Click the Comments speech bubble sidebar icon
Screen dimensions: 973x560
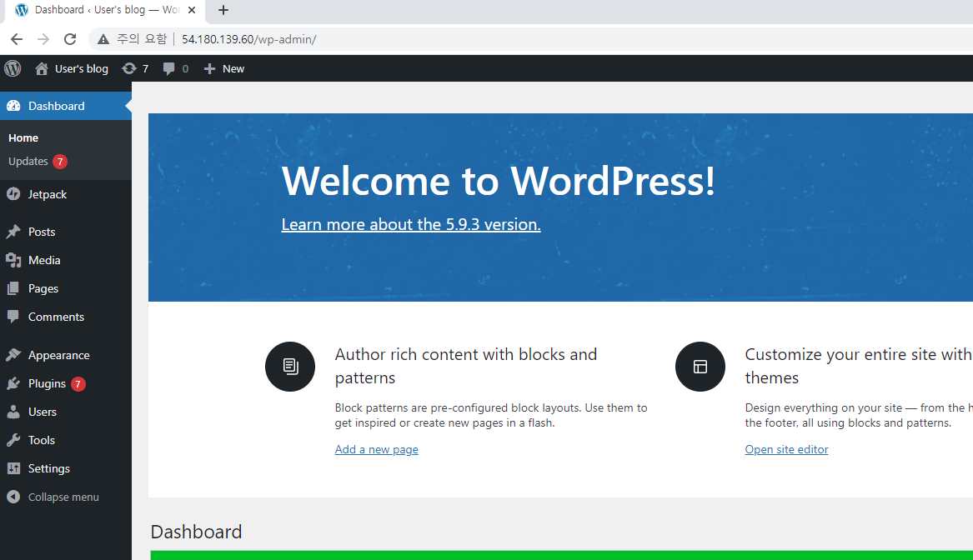[13, 317]
